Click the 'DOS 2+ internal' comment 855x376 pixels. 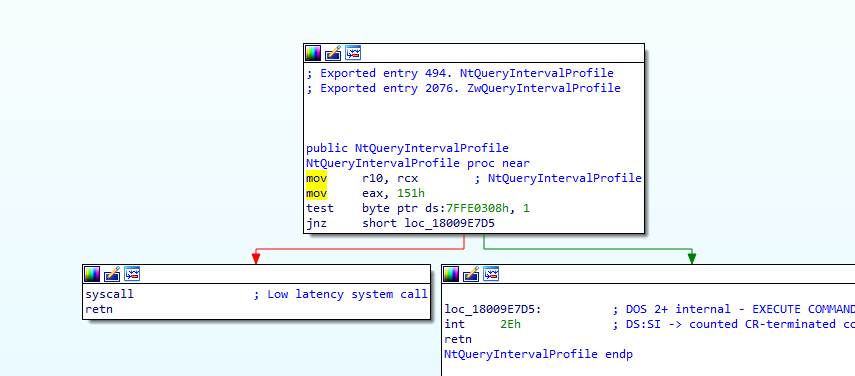click(x=733, y=310)
